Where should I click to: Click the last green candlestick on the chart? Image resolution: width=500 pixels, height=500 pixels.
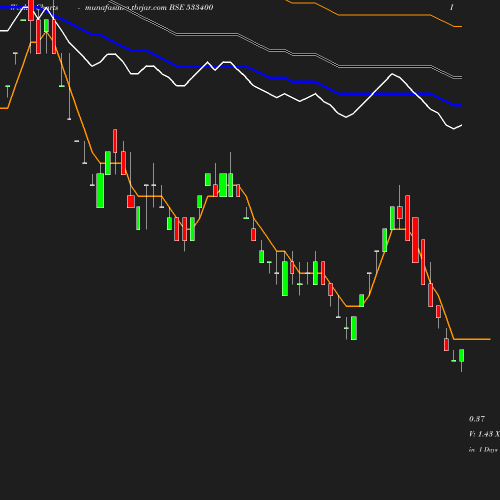[462, 355]
